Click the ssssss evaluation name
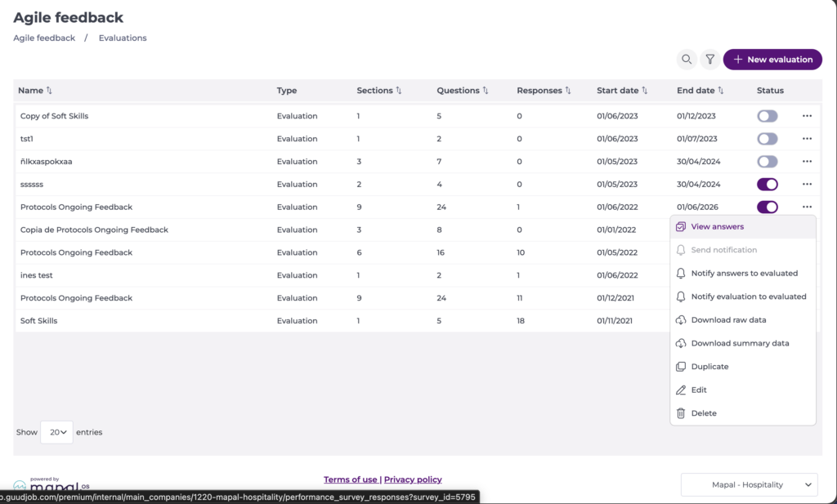This screenshot has width=837, height=504. (32, 185)
